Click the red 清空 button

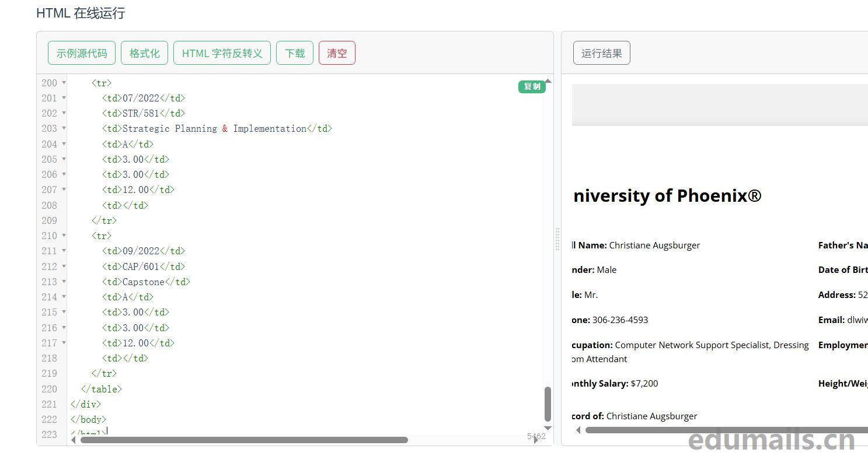[x=337, y=53]
